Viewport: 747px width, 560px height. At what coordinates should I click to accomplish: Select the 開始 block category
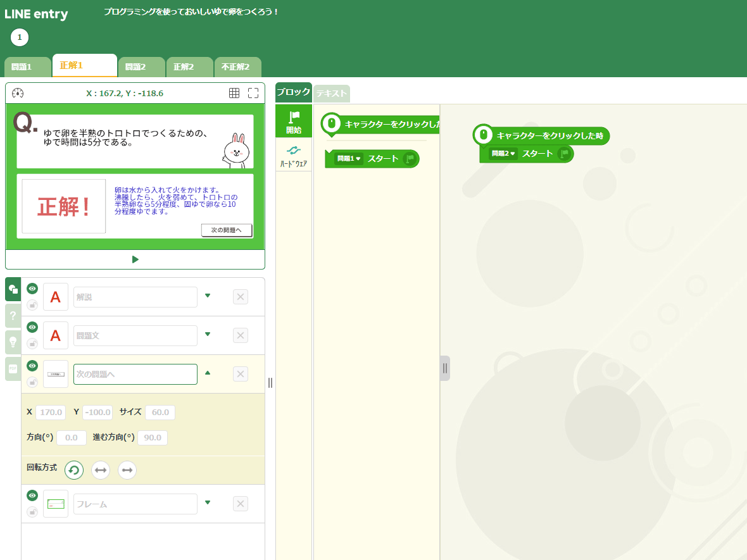[x=294, y=121]
